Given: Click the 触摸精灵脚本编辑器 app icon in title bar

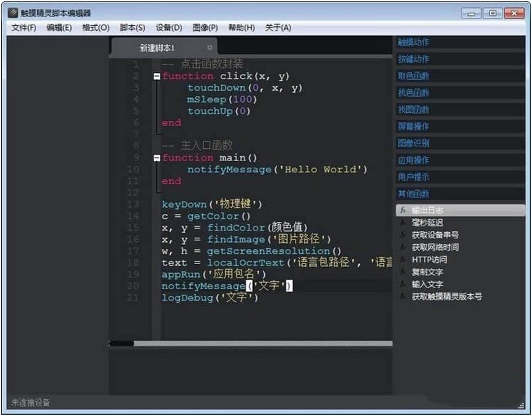Looking at the screenshot, I should point(13,13).
